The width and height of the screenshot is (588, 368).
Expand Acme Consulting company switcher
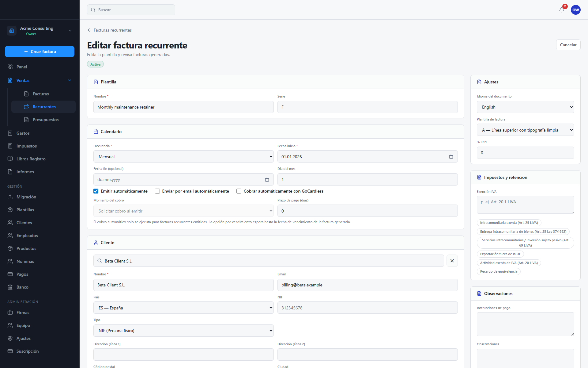click(x=40, y=31)
